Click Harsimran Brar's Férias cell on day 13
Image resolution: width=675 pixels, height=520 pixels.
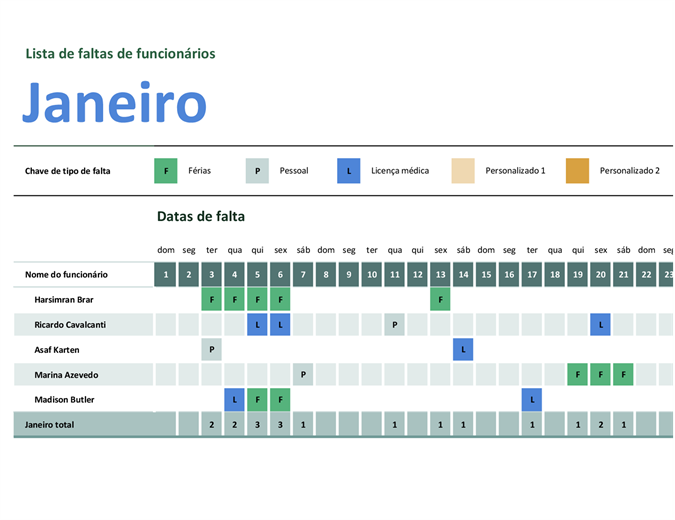(440, 299)
